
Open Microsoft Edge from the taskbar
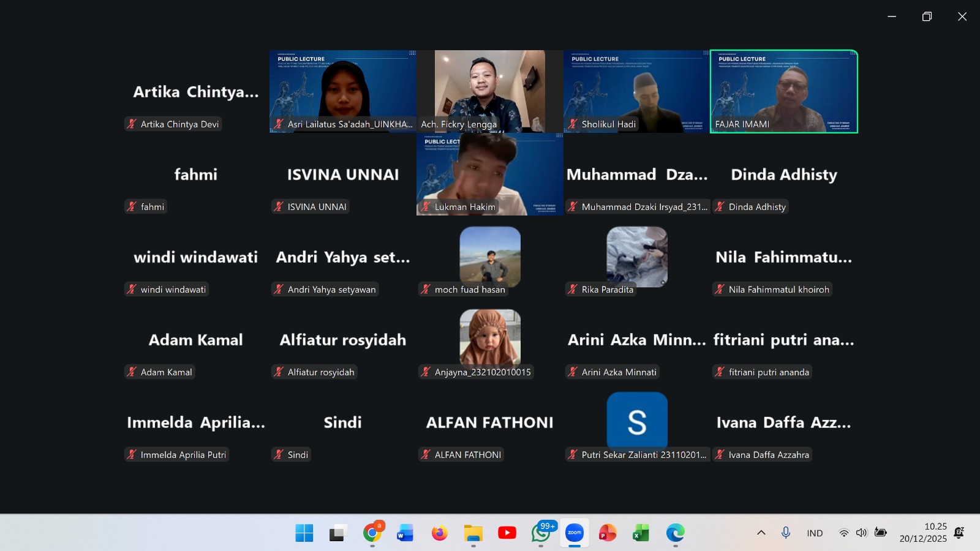click(x=675, y=533)
